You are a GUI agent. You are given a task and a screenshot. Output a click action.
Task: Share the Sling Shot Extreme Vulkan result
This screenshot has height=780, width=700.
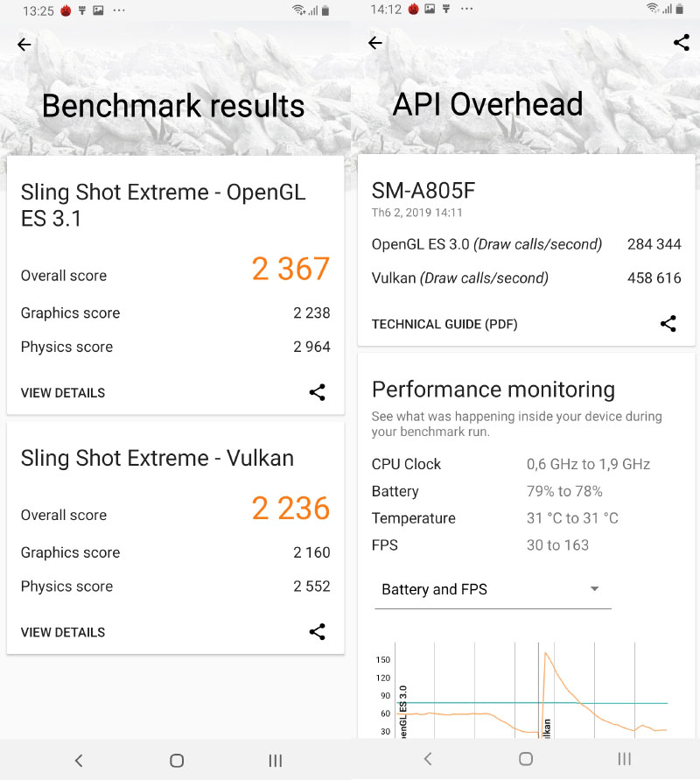(318, 632)
